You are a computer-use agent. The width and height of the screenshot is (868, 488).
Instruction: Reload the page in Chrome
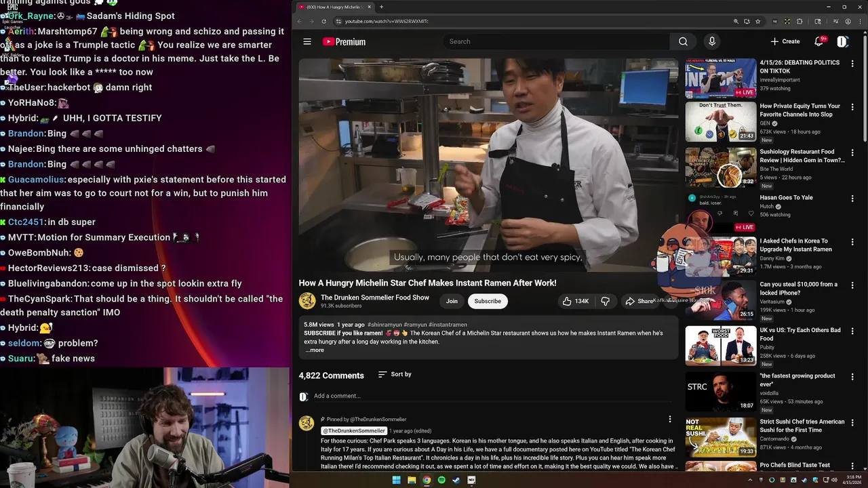pos(323,21)
